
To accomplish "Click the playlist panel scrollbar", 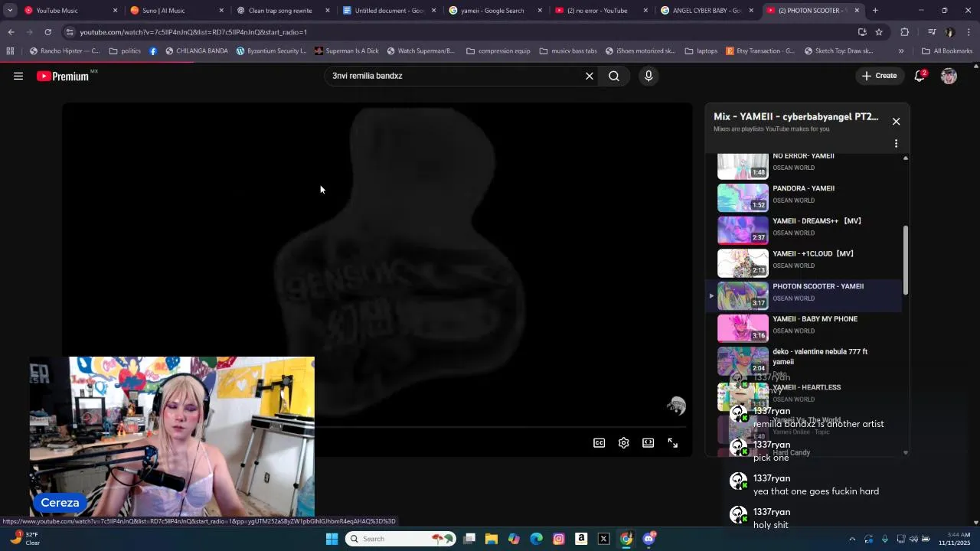I will tap(906, 260).
